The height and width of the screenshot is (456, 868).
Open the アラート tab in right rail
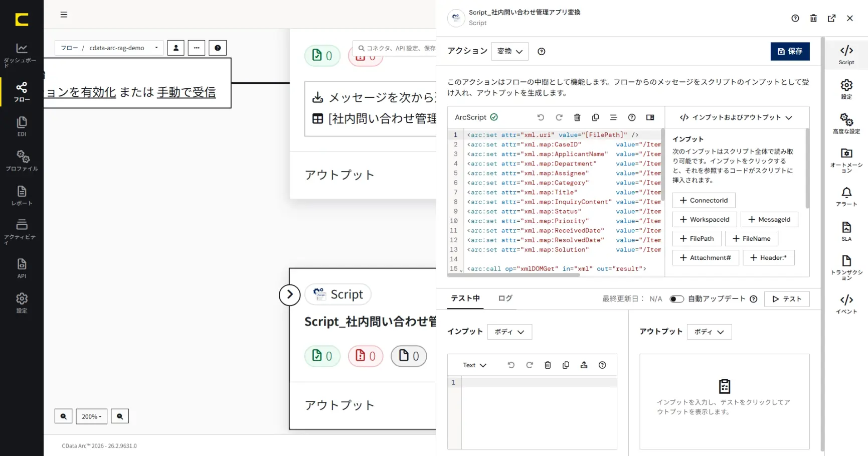pyautogui.click(x=846, y=197)
